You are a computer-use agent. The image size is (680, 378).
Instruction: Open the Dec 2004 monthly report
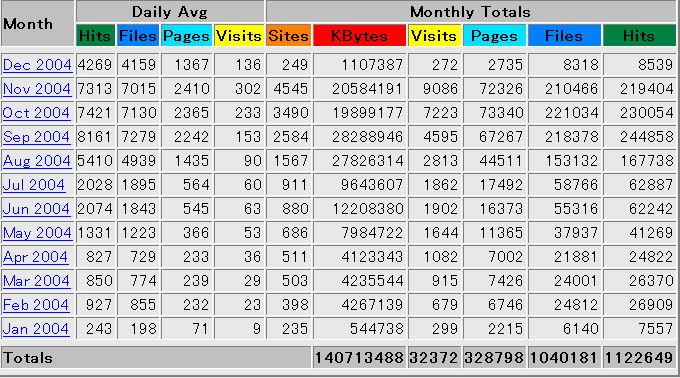pyautogui.click(x=37, y=65)
